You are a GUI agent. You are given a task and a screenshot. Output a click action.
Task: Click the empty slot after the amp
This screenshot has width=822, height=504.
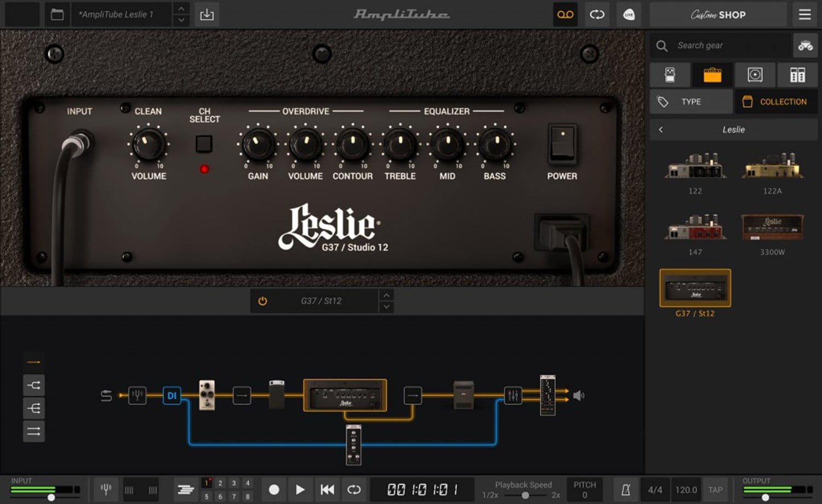coord(413,395)
